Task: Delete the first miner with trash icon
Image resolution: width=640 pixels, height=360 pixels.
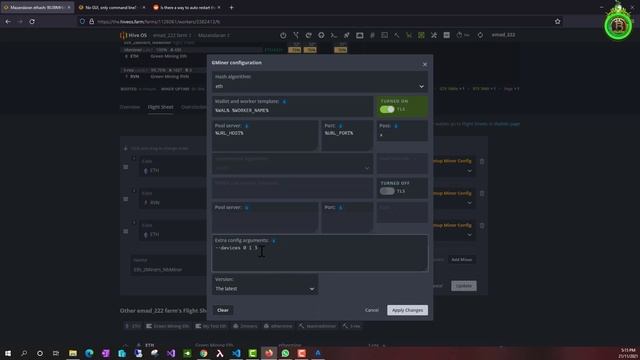Action: point(482,162)
